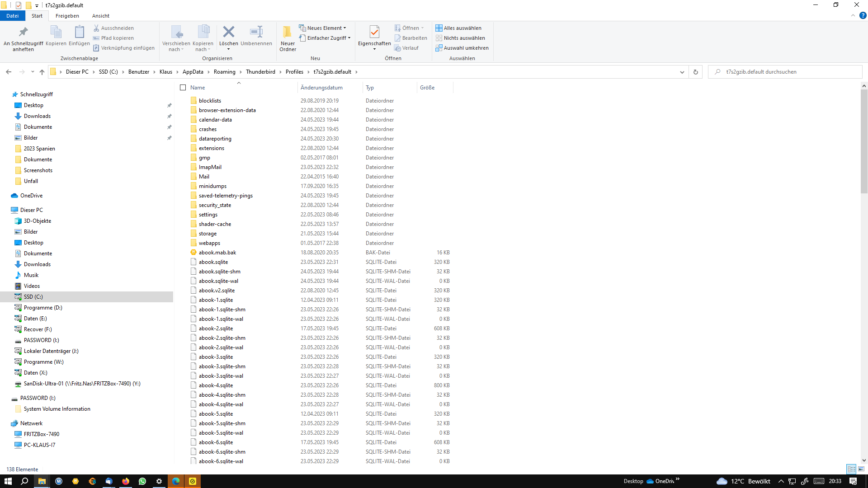Click the Eigenschaften properties icon
The image size is (868, 488).
coord(374,33)
